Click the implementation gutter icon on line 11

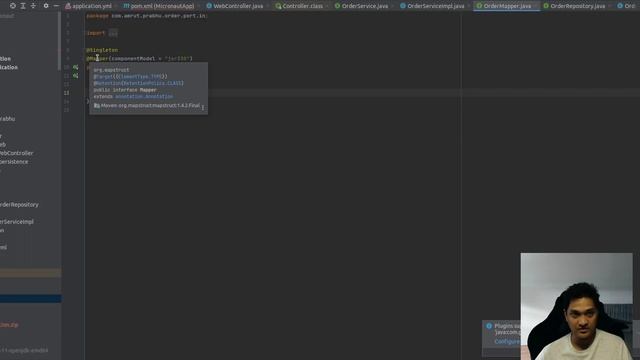pyautogui.click(x=76, y=76)
